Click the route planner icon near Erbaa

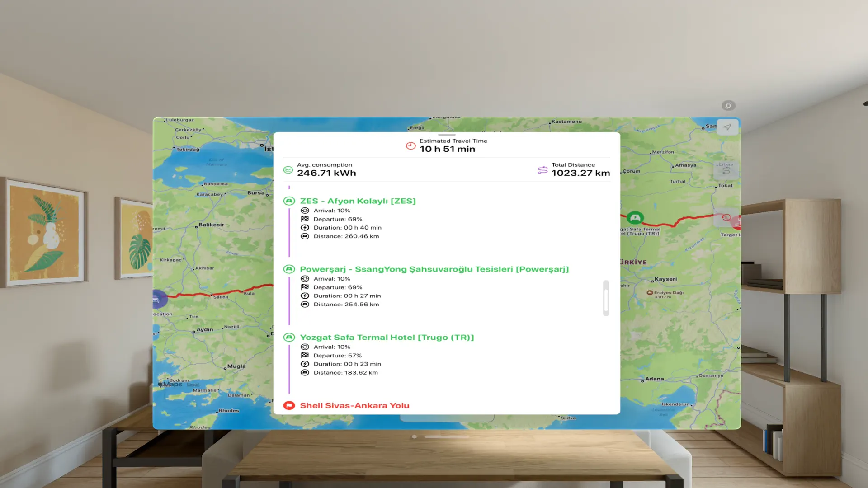[727, 169]
